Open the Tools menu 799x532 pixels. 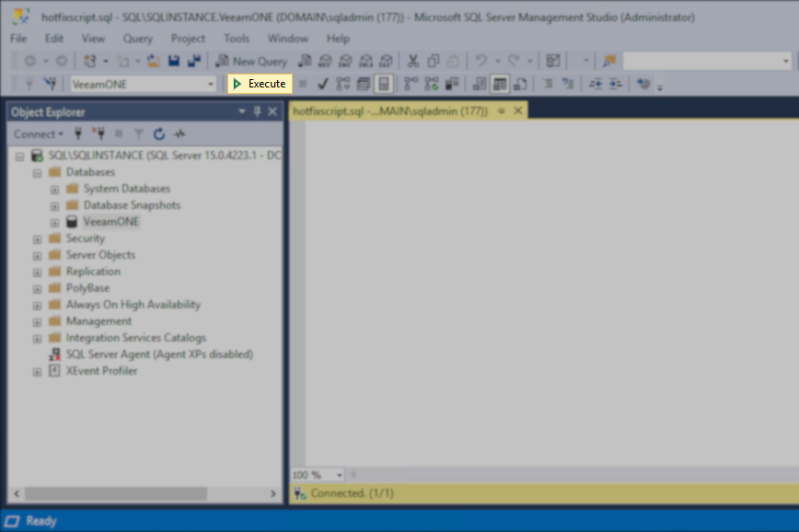tap(237, 39)
